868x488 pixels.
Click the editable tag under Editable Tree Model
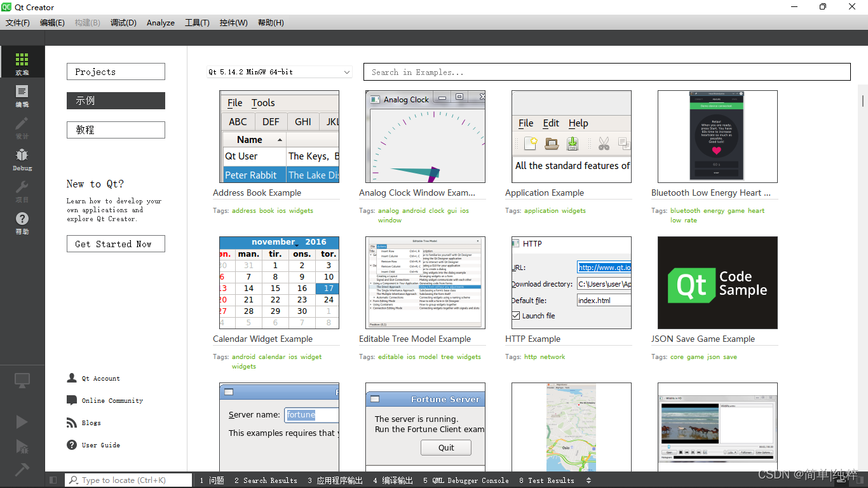[x=391, y=356]
